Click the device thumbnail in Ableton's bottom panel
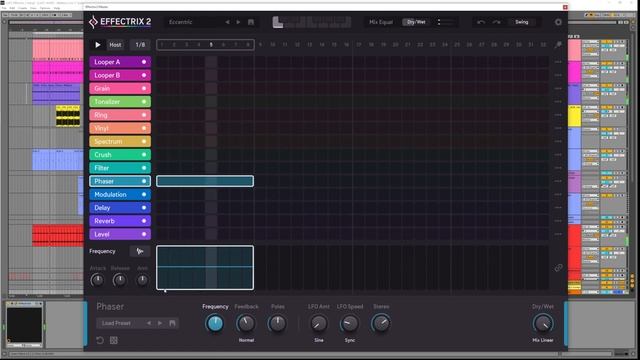 [24, 325]
